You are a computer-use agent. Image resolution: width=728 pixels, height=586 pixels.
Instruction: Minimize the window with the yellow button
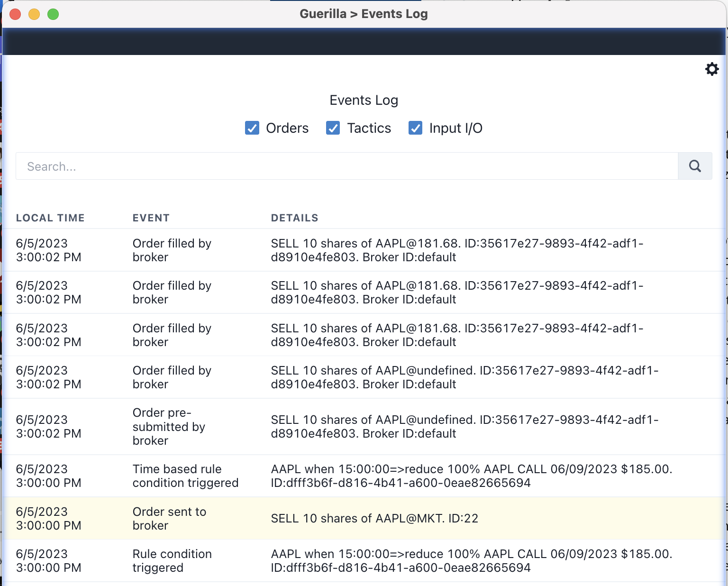pos(34,14)
